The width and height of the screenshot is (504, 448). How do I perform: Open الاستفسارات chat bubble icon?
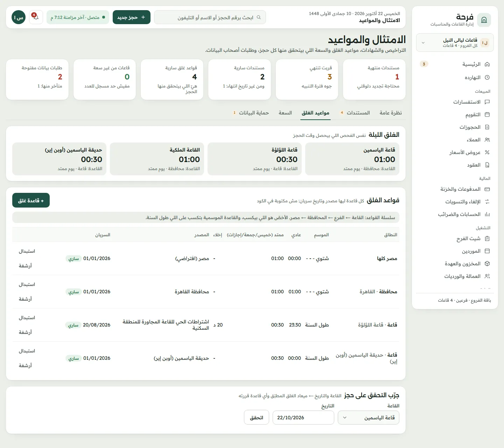pos(487,102)
